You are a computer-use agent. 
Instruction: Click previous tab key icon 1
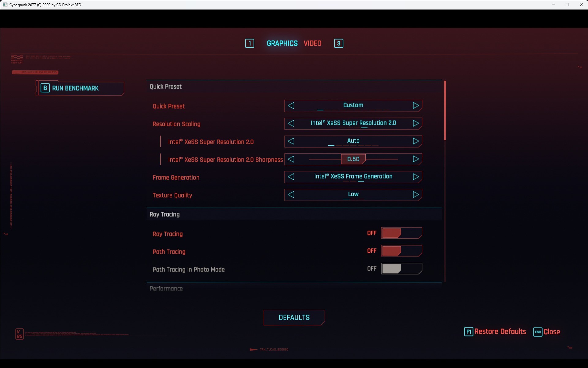[x=250, y=44]
